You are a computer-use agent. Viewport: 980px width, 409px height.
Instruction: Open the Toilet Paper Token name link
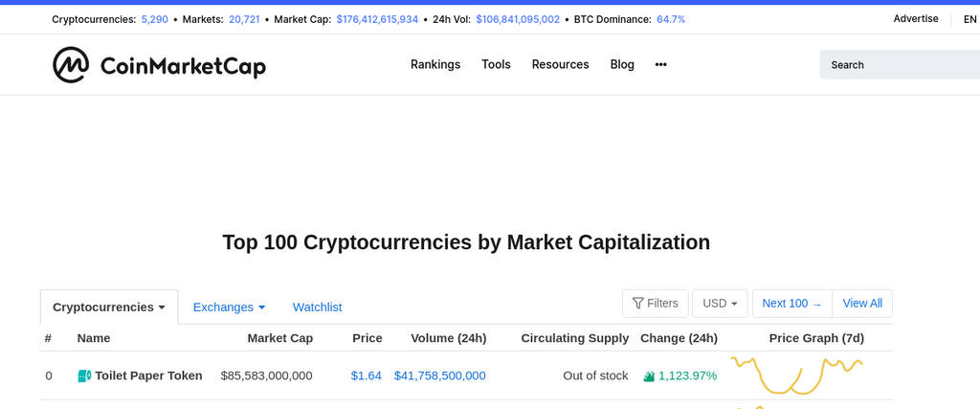pos(148,375)
